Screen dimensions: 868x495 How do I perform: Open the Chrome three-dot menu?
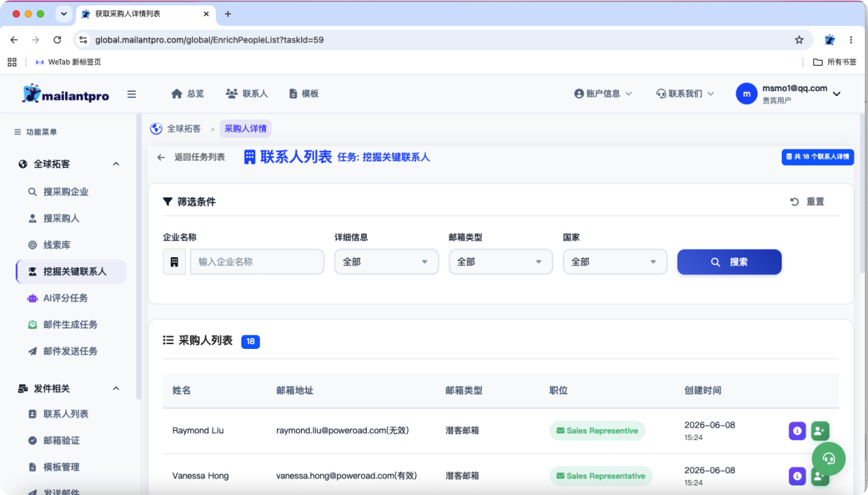coord(851,40)
